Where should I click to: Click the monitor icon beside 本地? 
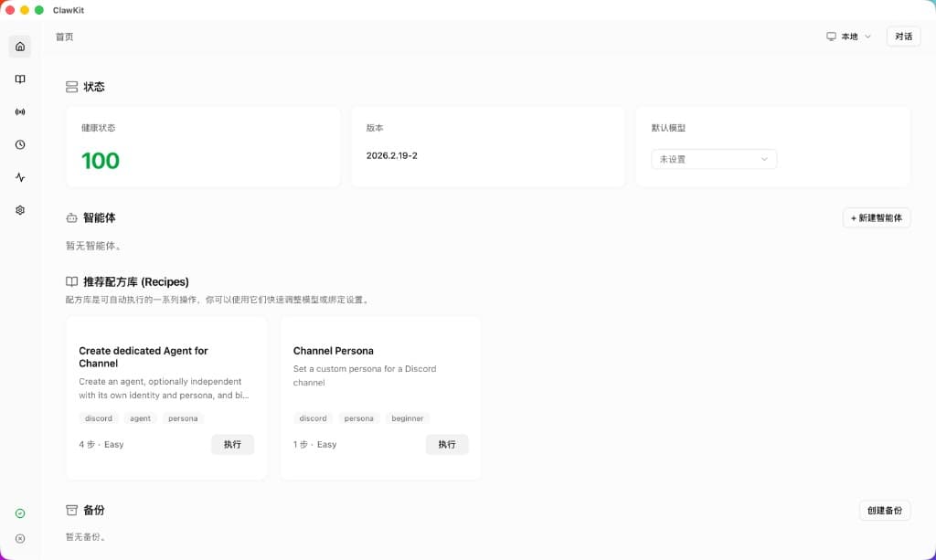pyautogui.click(x=830, y=36)
